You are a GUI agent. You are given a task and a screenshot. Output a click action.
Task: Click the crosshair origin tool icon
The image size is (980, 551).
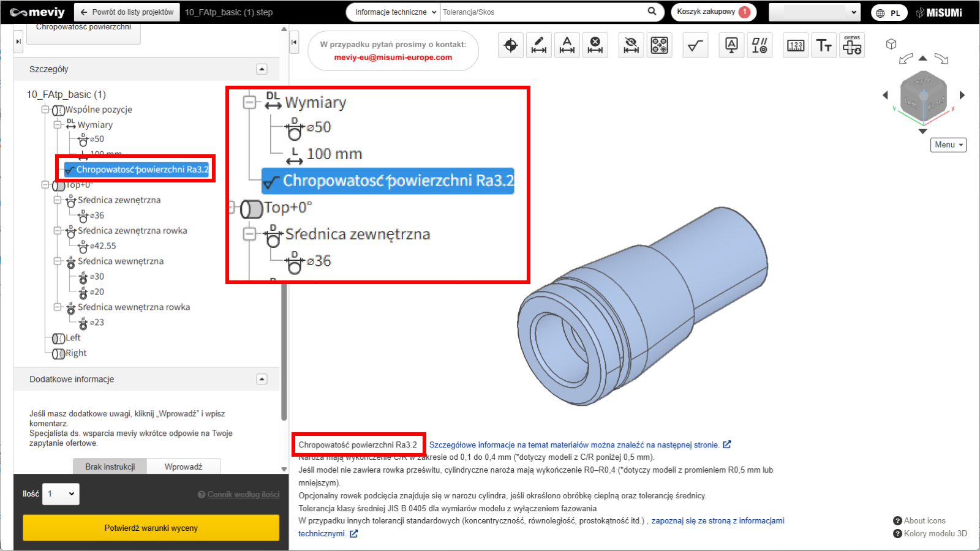click(x=511, y=45)
